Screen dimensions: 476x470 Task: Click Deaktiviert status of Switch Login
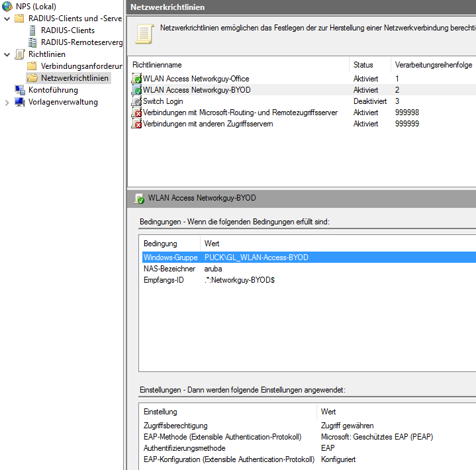click(x=370, y=101)
